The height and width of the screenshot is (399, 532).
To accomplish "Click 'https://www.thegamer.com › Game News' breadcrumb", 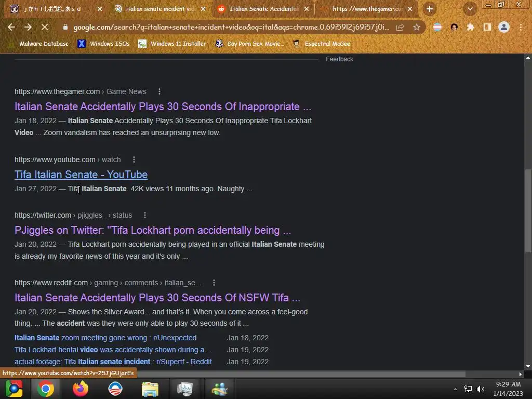I will (x=81, y=91).
